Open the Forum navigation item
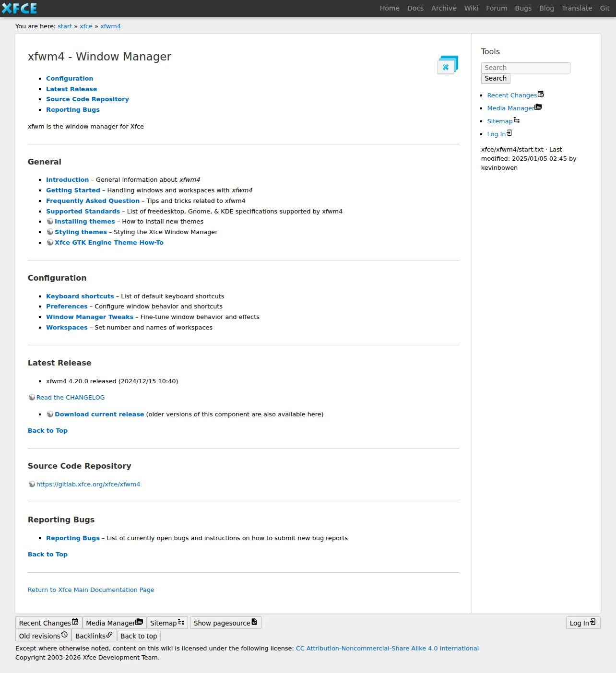The width and height of the screenshot is (616, 673). click(497, 8)
